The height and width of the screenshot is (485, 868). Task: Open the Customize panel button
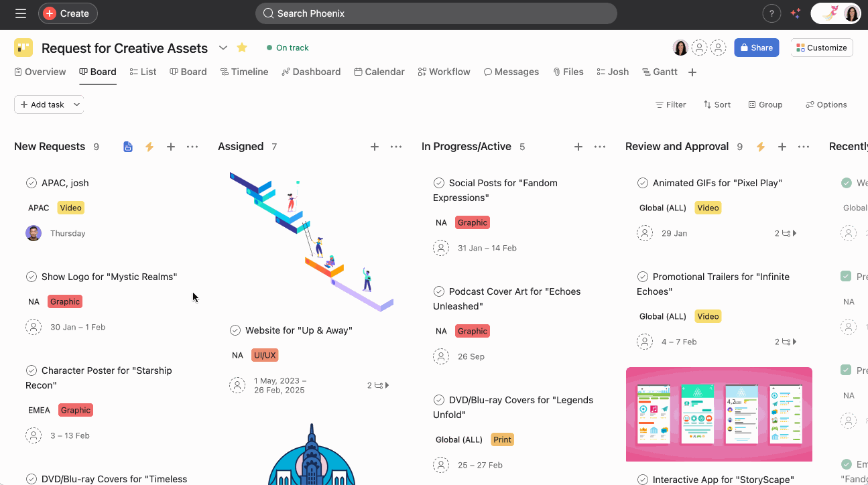821,48
